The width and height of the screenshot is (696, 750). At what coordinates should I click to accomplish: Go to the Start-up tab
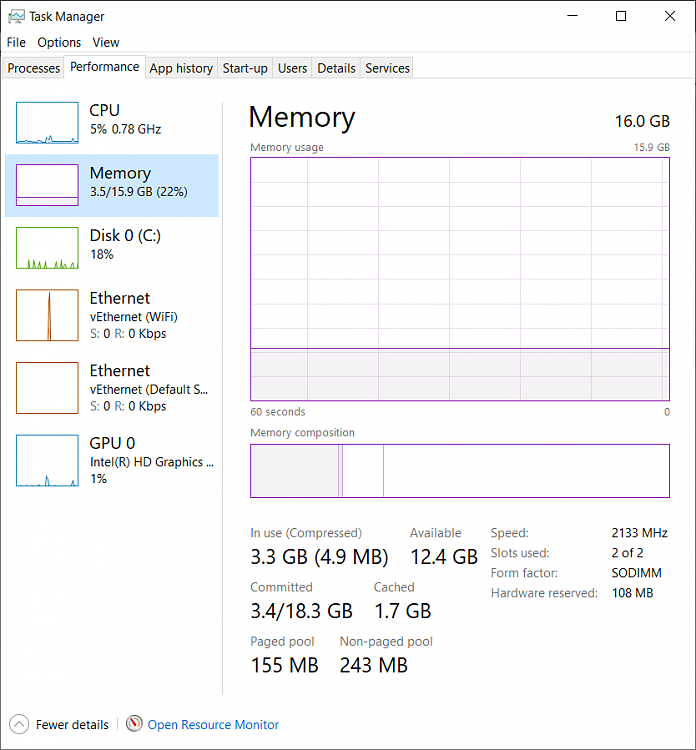[245, 68]
